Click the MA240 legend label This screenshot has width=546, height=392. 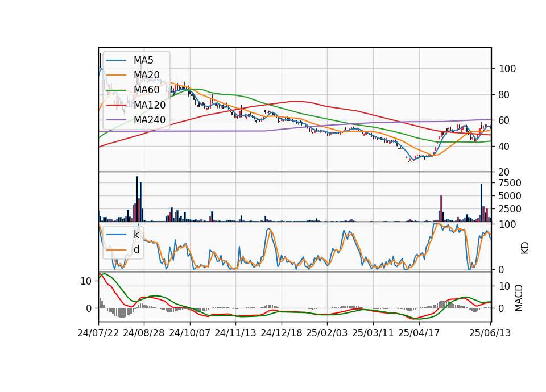tap(150, 120)
